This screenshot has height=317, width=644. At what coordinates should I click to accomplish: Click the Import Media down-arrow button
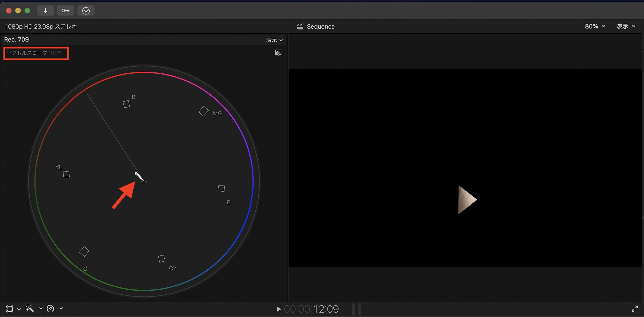click(x=45, y=11)
